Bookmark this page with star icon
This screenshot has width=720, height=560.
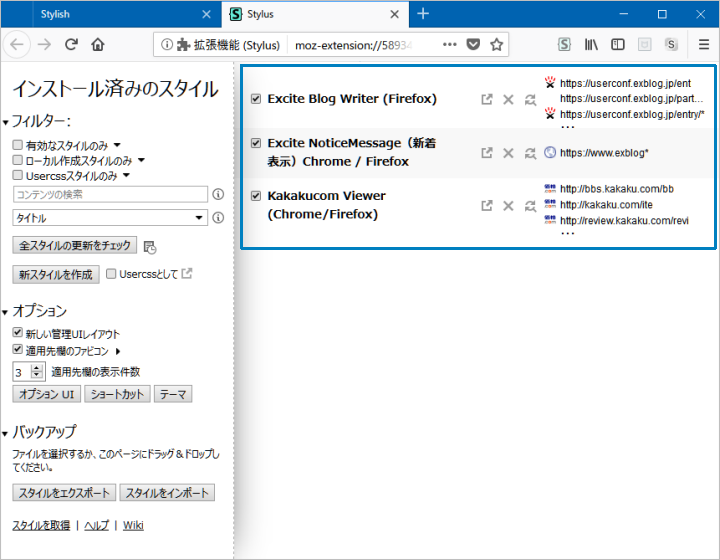[496, 45]
